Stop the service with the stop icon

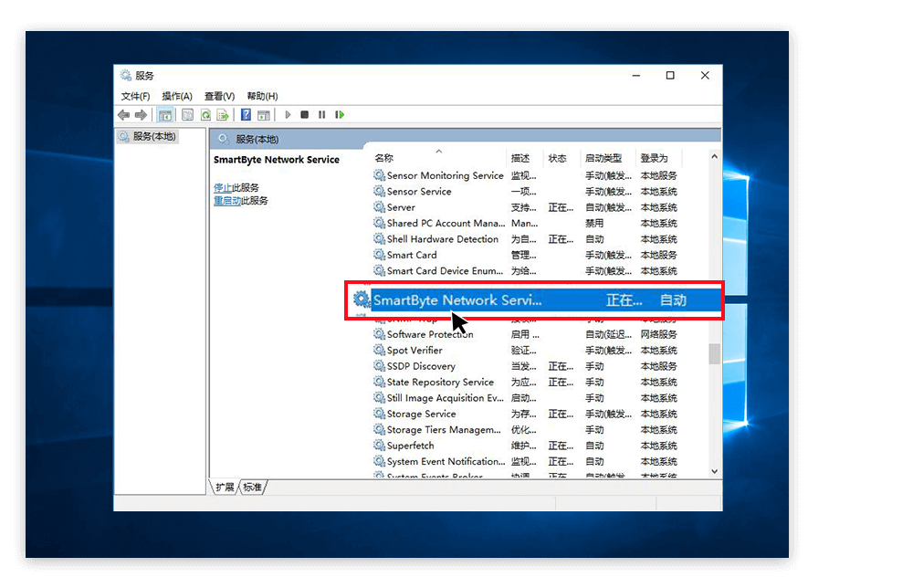pyautogui.click(x=304, y=114)
